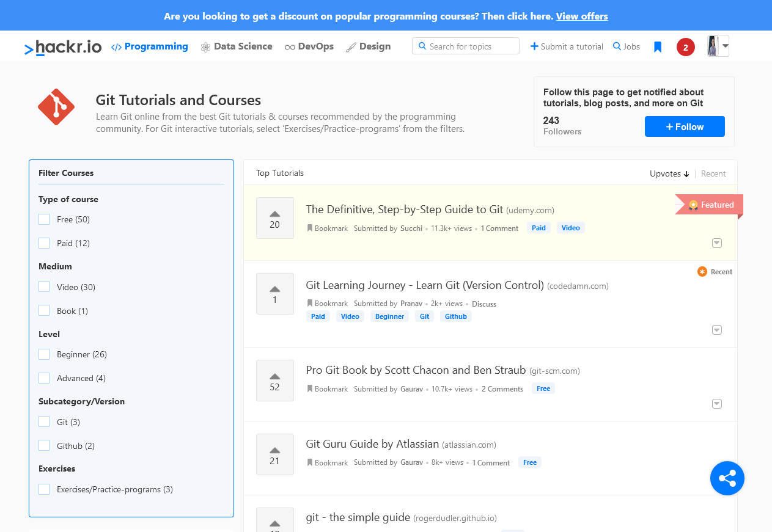
Task: Go to Jobs page
Action: coord(627,46)
